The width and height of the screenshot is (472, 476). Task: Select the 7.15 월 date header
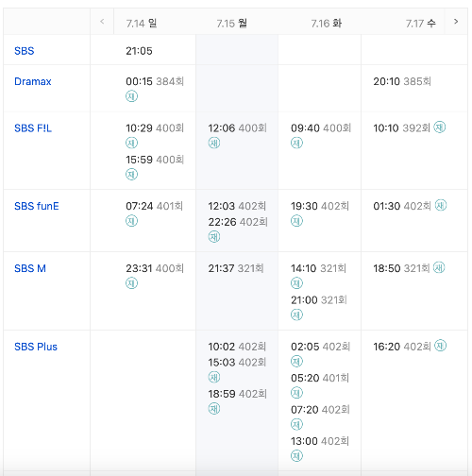(231, 23)
